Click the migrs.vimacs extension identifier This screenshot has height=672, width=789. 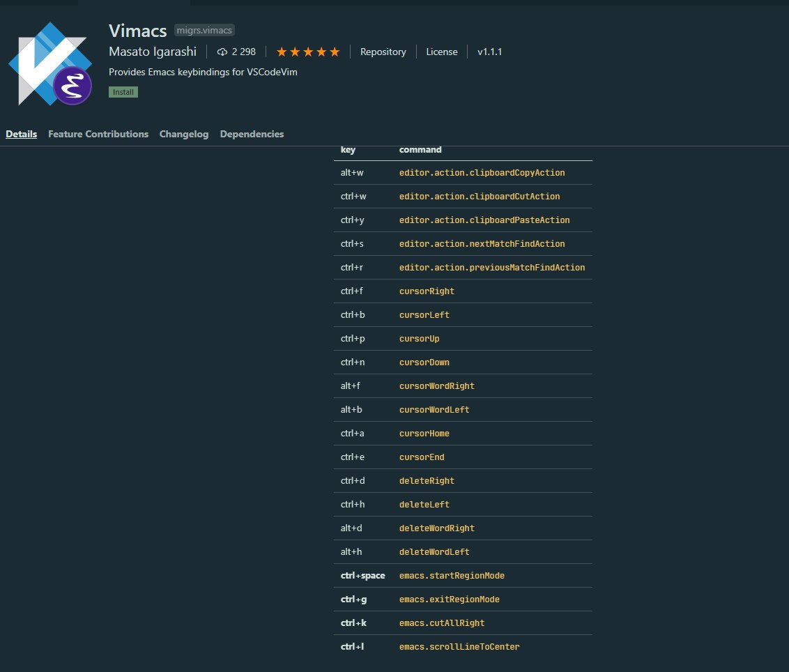coord(204,30)
